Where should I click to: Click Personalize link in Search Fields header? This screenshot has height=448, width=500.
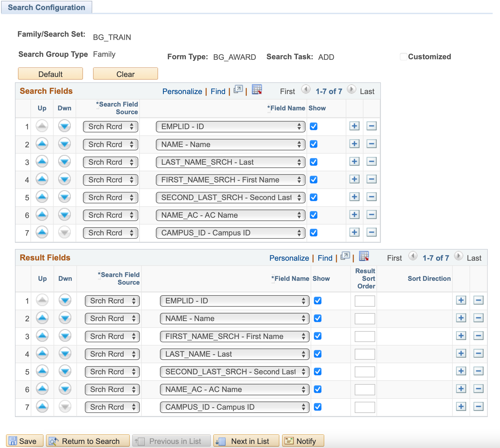click(182, 91)
